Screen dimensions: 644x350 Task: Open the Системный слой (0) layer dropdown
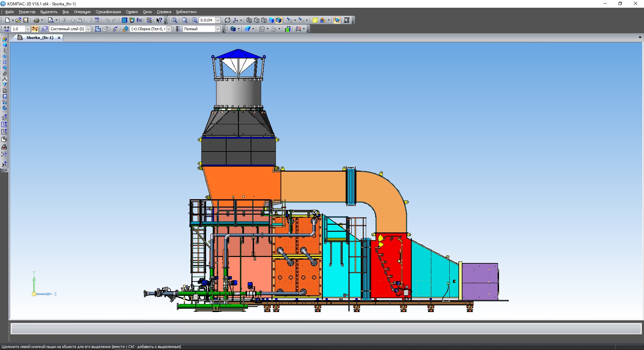point(88,29)
